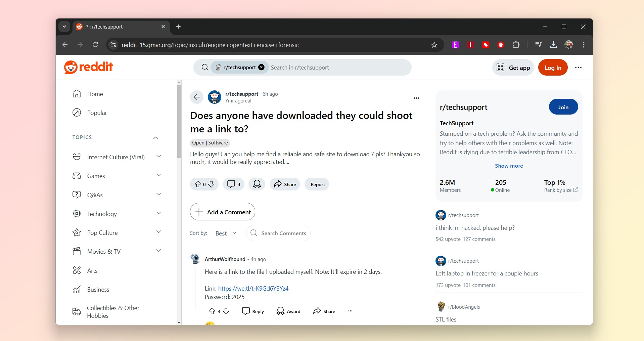Remove the r/techsupport search filter

261,67
